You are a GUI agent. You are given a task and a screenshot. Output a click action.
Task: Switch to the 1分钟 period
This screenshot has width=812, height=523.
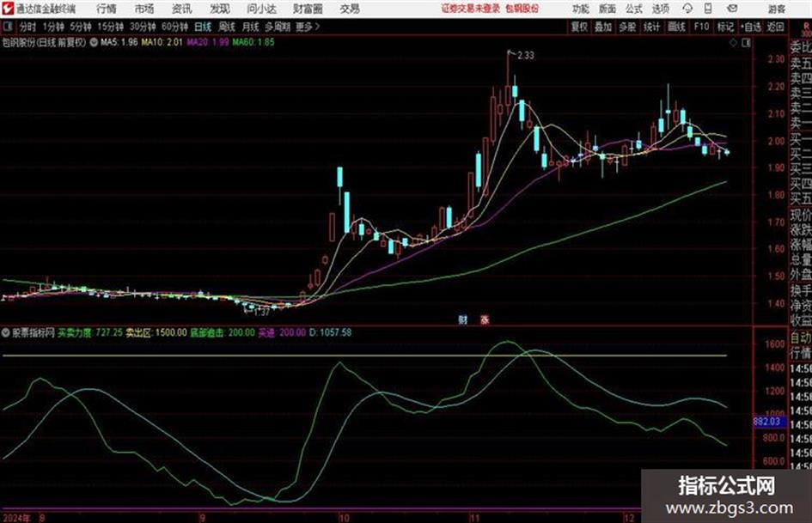(52, 27)
